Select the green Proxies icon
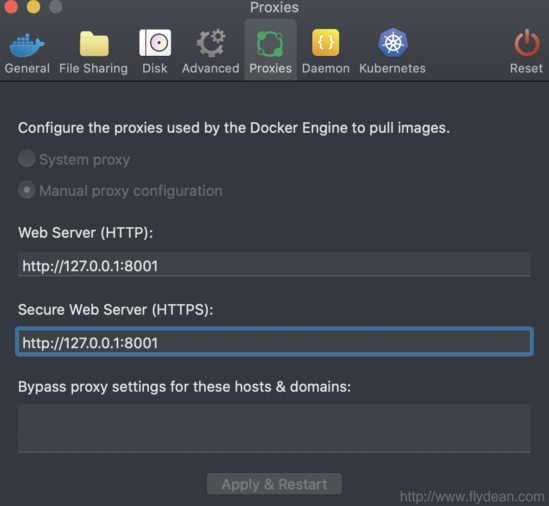This screenshot has height=506, width=549. (x=270, y=44)
